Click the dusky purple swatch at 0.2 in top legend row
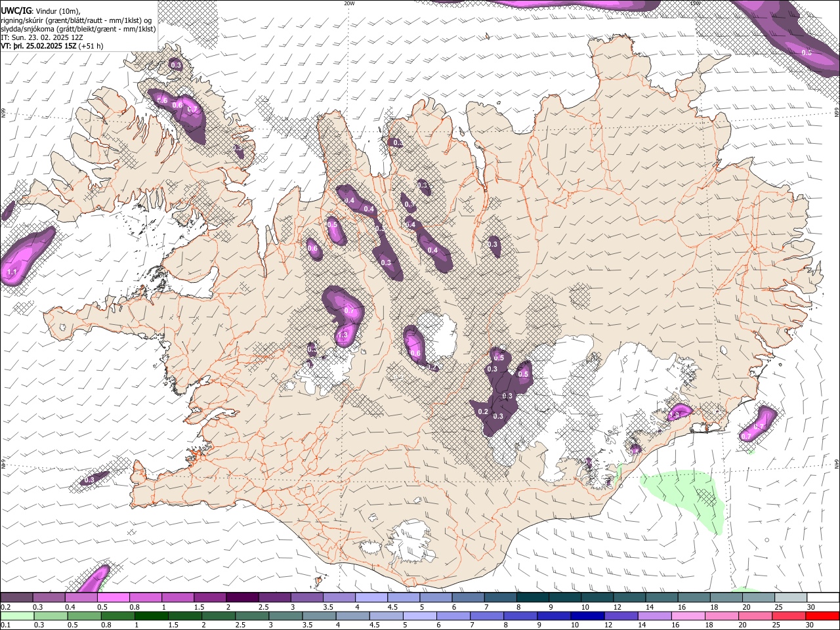 click(x=16, y=598)
